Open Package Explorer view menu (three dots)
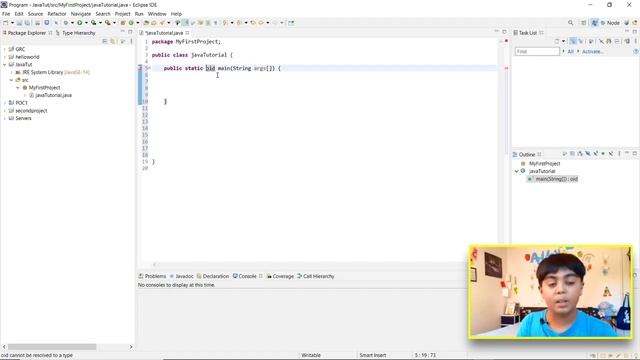This screenshot has width=640, height=360. 131,41
